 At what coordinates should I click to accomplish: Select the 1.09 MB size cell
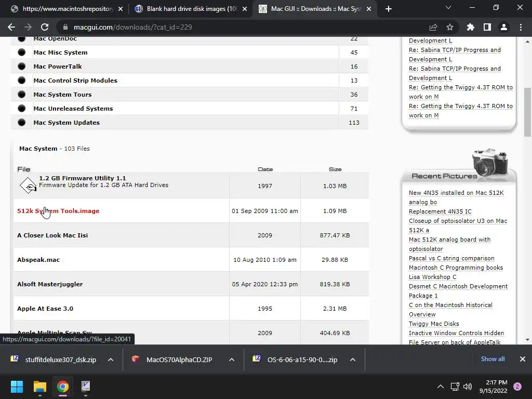pyautogui.click(x=335, y=211)
